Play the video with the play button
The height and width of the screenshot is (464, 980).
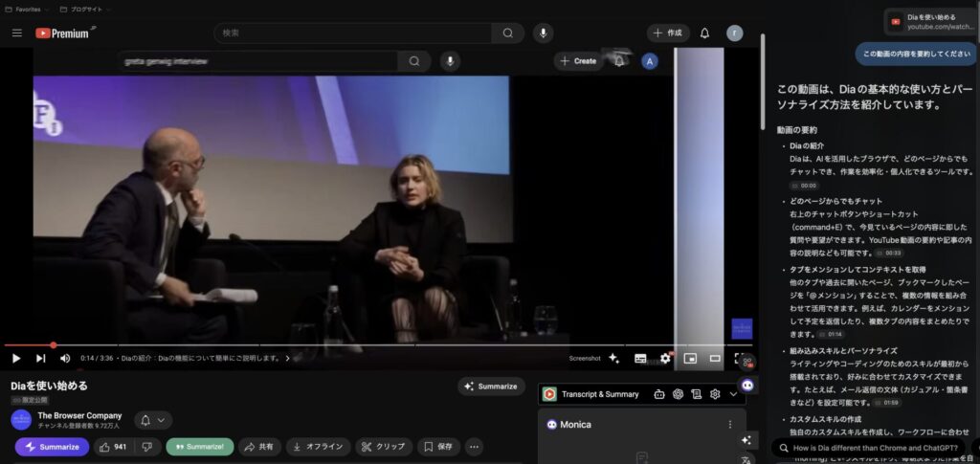[16, 359]
